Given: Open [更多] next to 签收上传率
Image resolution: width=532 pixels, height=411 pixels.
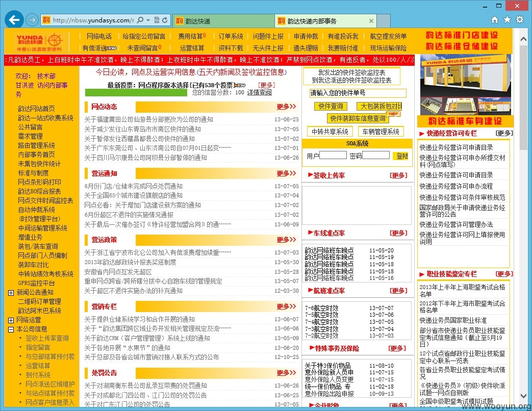Looking at the screenshot, I should pyautogui.click(x=398, y=175).
